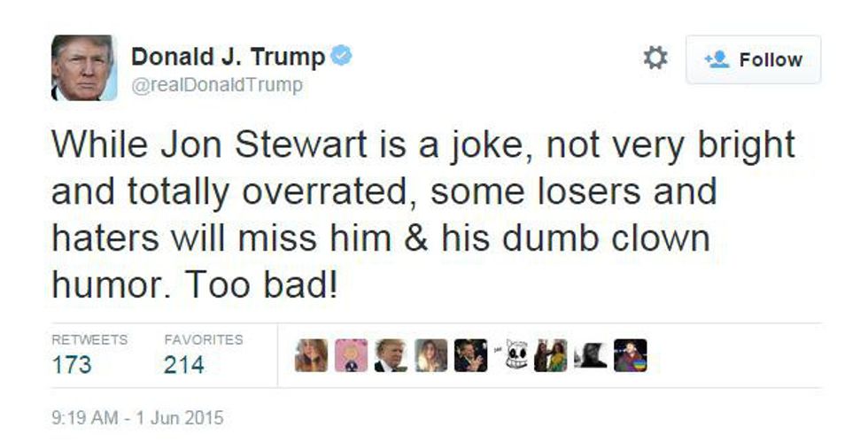Screen dimensions: 868x443
Task: Click the 9:19 AM - 1 Jun 2015 timestamp
Action: point(137,417)
